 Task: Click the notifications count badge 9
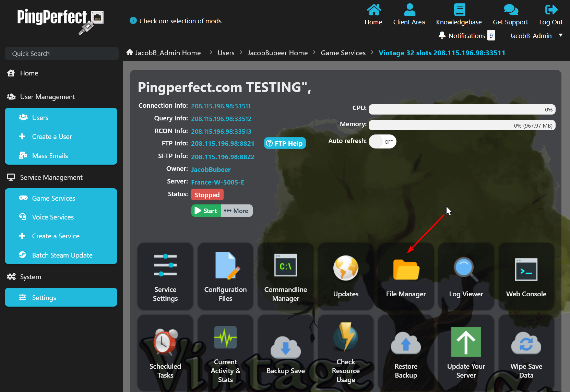491,35
